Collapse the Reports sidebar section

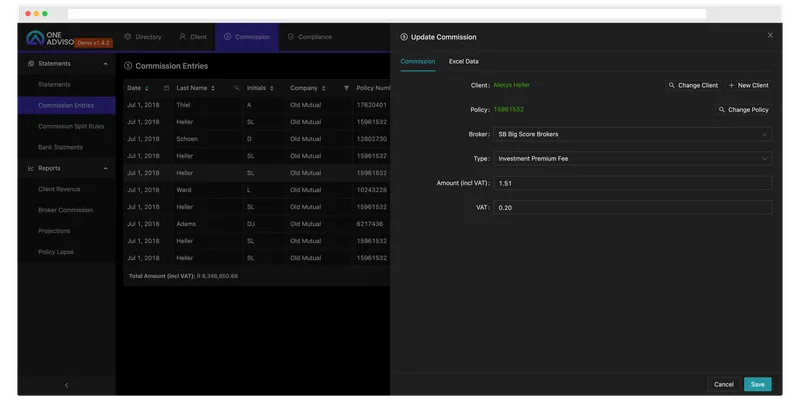(x=106, y=168)
